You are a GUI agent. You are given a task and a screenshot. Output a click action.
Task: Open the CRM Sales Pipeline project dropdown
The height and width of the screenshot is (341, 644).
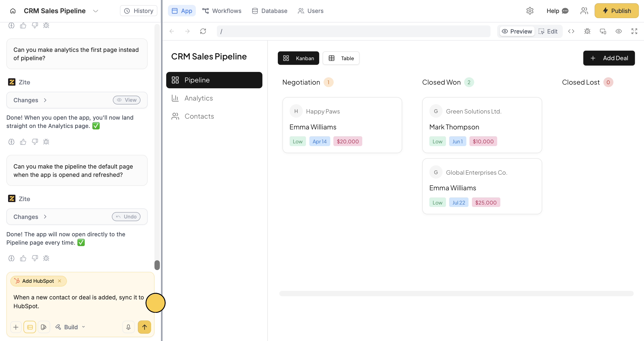click(95, 11)
